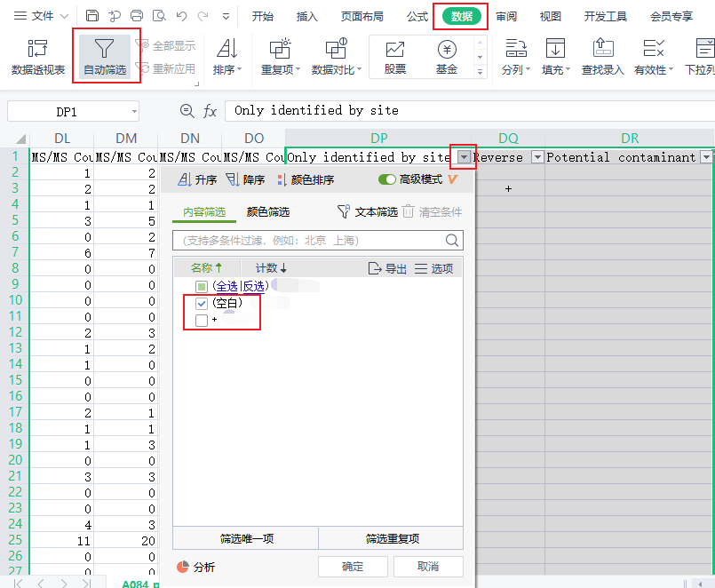Click the Cancel (取消) button
Viewport: 715px width, 588px height.
(x=428, y=567)
